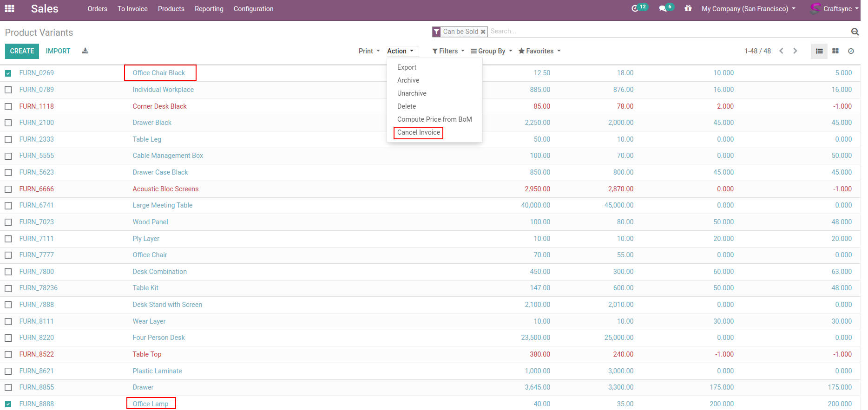Open the activities clock icon with badge 12

pos(635,9)
